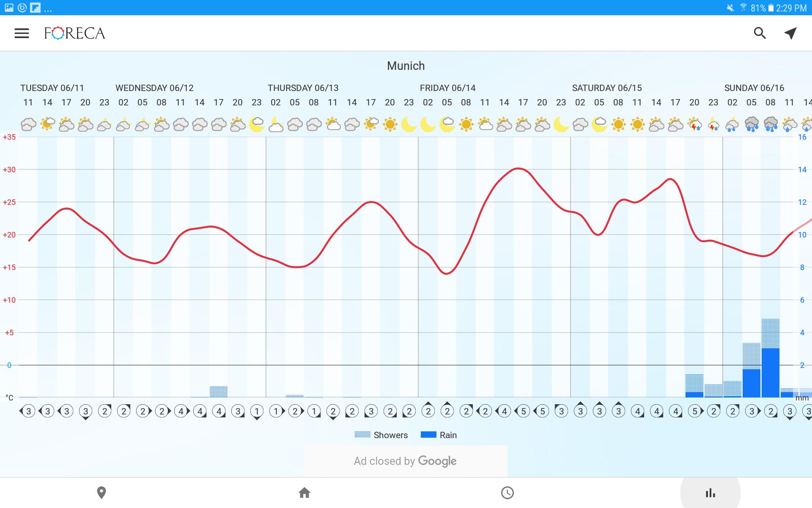Click the Foreca search icon

click(x=760, y=33)
